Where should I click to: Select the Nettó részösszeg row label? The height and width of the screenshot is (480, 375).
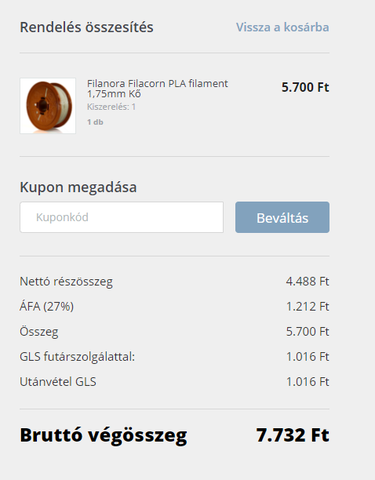coord(66,282)
